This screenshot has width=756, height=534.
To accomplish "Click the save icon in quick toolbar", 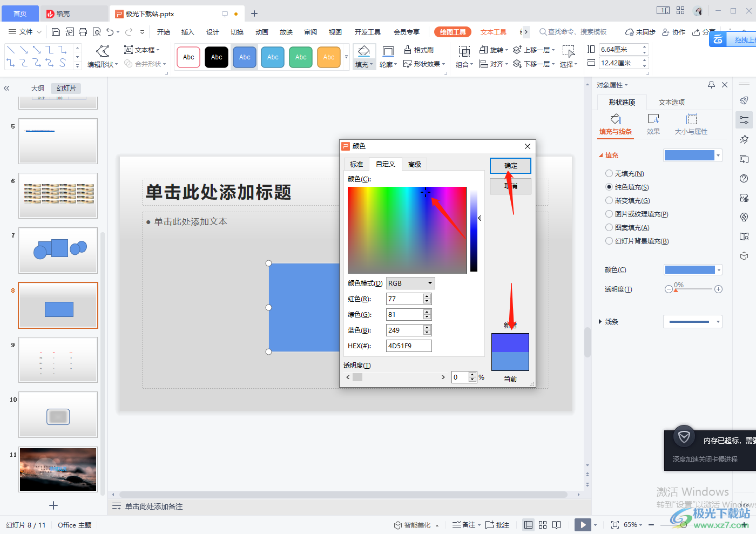I will [56, 32].
